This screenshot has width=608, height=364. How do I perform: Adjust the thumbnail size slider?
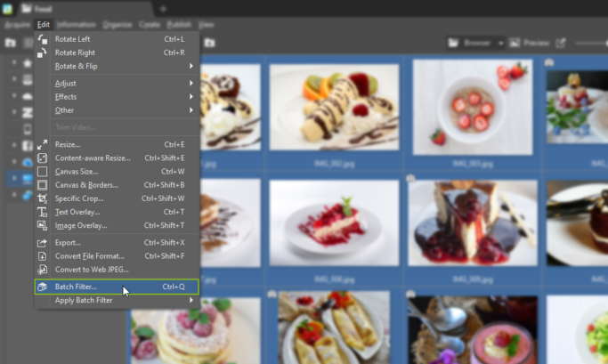[x=591, y=43]
